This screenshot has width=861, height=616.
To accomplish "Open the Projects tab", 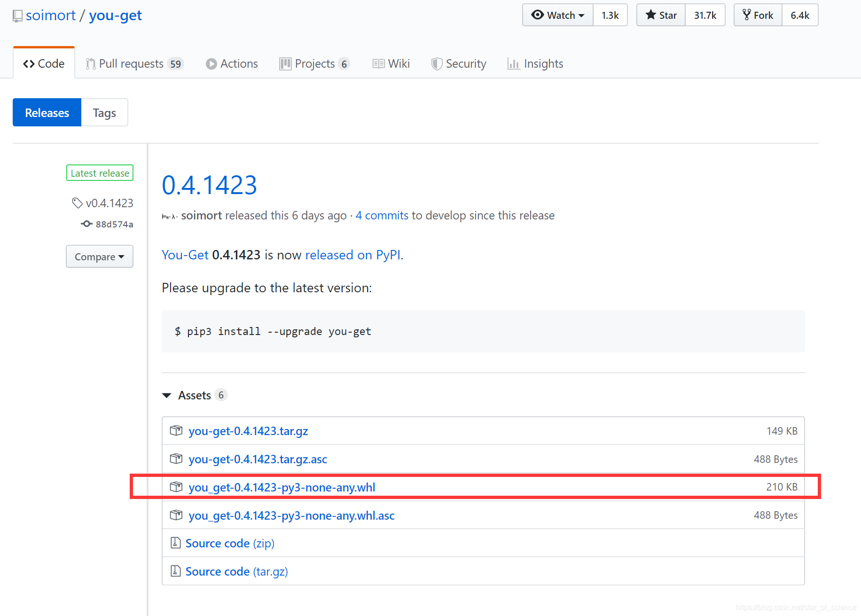I will 314,63.
